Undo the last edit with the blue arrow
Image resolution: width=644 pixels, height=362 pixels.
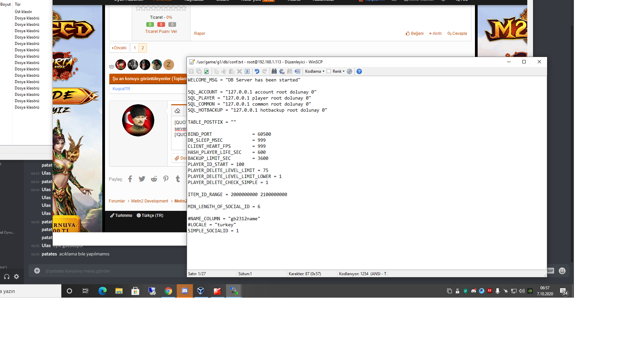coord(257,71)
